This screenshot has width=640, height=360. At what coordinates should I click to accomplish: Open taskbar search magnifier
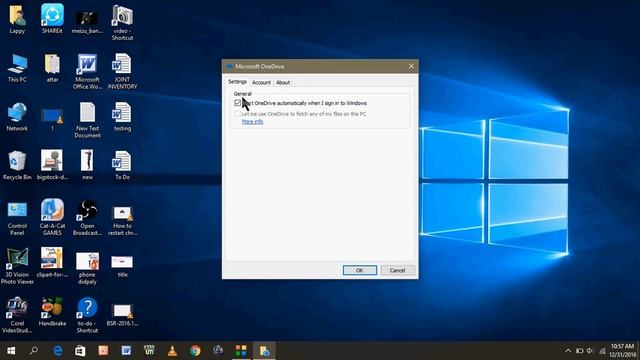pos(34,351)
